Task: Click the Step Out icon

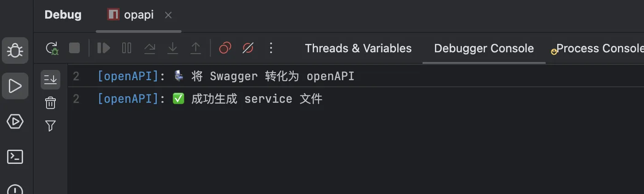Action: click(195, 48)
